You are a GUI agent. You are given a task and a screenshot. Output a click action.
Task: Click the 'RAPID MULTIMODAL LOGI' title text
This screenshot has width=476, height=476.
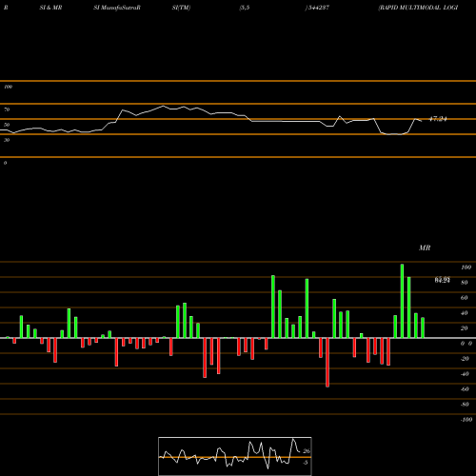(x=418, y=8)
